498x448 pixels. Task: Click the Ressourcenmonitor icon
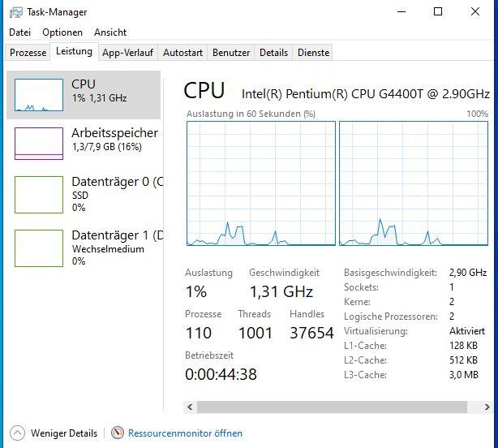click(118, 433)
